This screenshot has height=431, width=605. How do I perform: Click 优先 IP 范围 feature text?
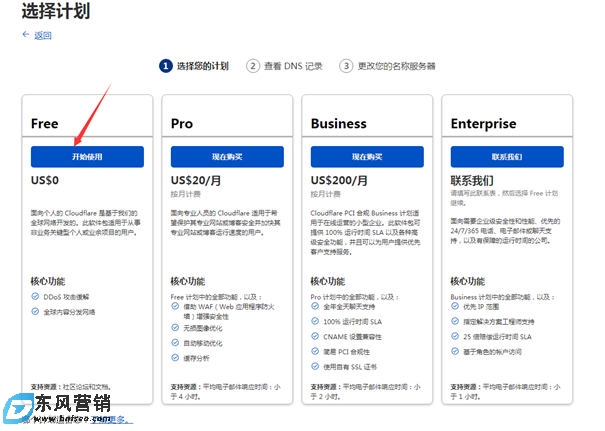tap(481, 307)
